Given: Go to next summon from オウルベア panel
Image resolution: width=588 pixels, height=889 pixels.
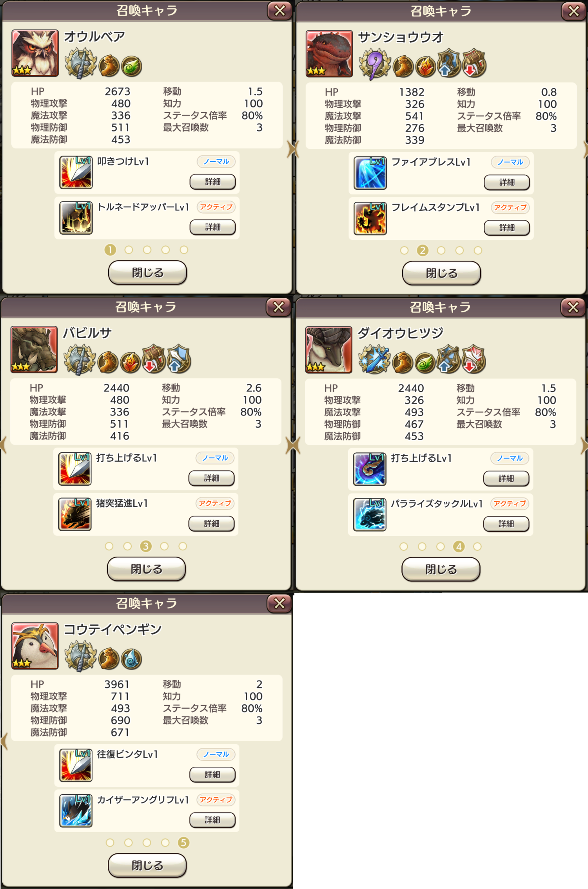Looking at the screenshot, I should click(291, 149).
